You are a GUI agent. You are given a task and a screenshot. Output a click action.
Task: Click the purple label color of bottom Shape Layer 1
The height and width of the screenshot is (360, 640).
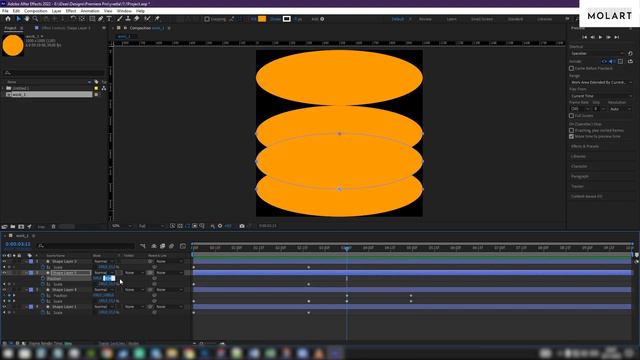pos(31,307)
